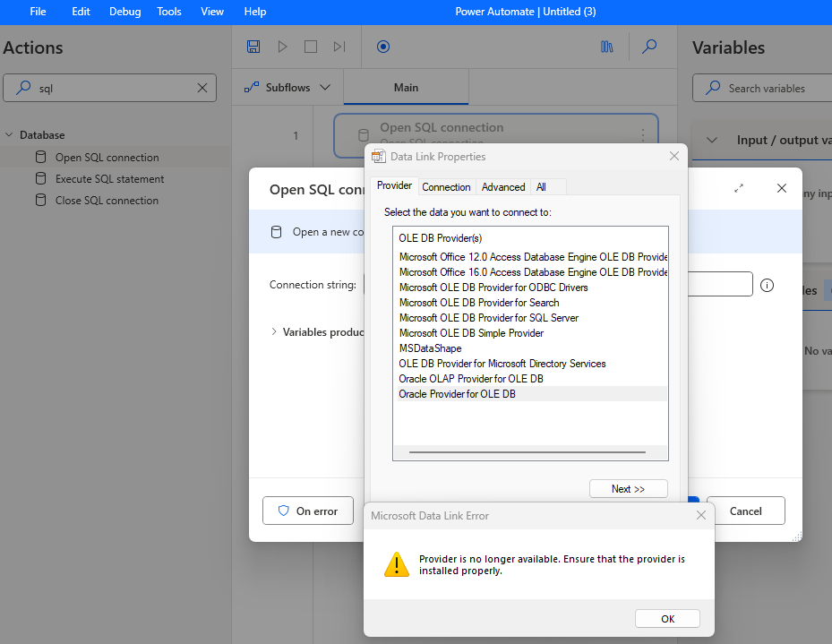Click OK in the Data Link Error
This screenshot has width=832, height=644.
[x=667, y=619]
